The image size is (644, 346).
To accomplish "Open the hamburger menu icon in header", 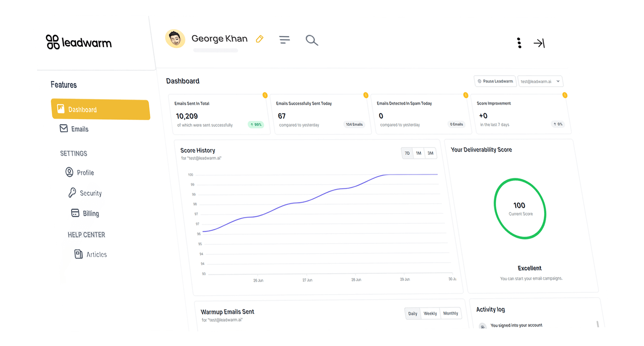I will 284,40.
